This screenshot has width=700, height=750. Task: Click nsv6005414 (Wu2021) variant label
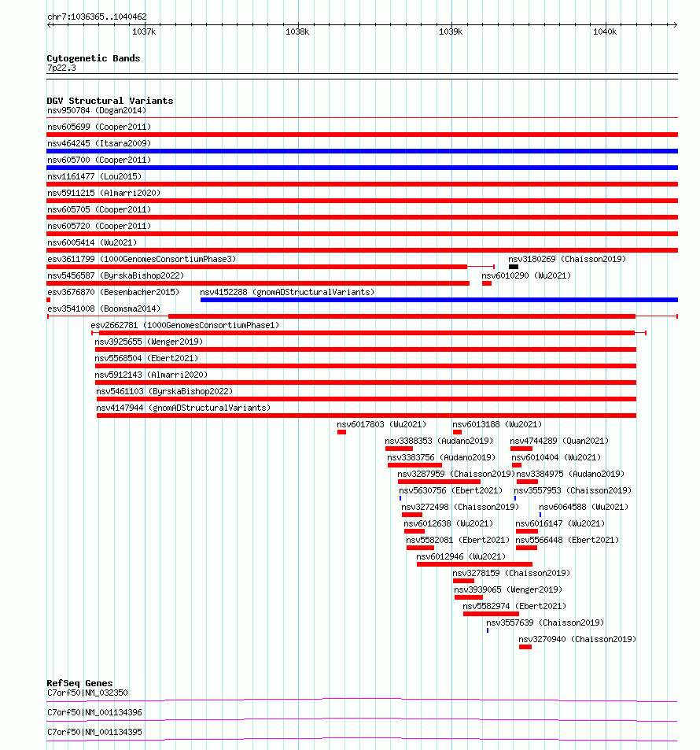(x=92, y=242)
